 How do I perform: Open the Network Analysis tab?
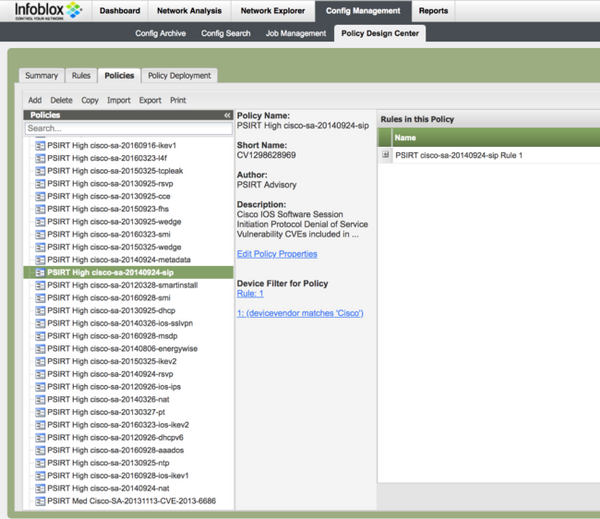[191, 11]
